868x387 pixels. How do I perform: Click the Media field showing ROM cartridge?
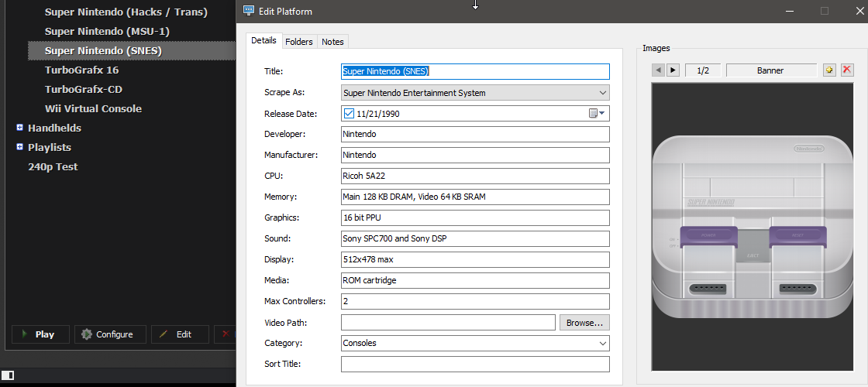(475, 280)
